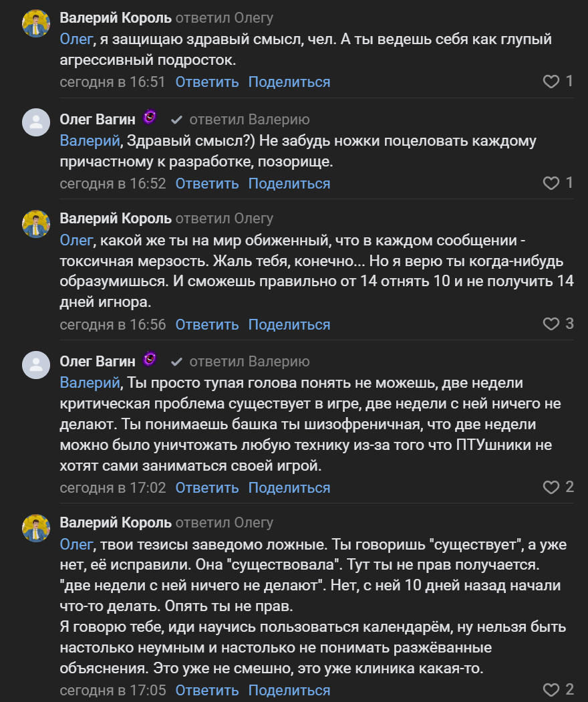Screen dimensions: 588x702
Task: Reply to the comment posted at 16:51
Action: (207, 82)
